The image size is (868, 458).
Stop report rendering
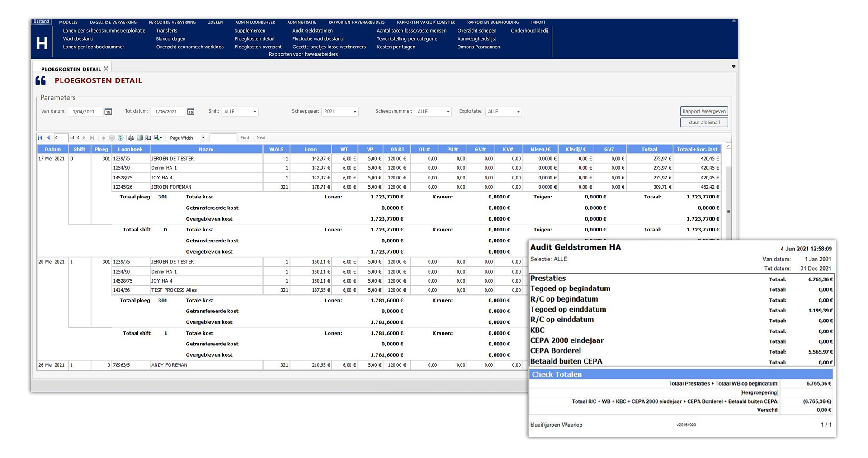[112, 138]
